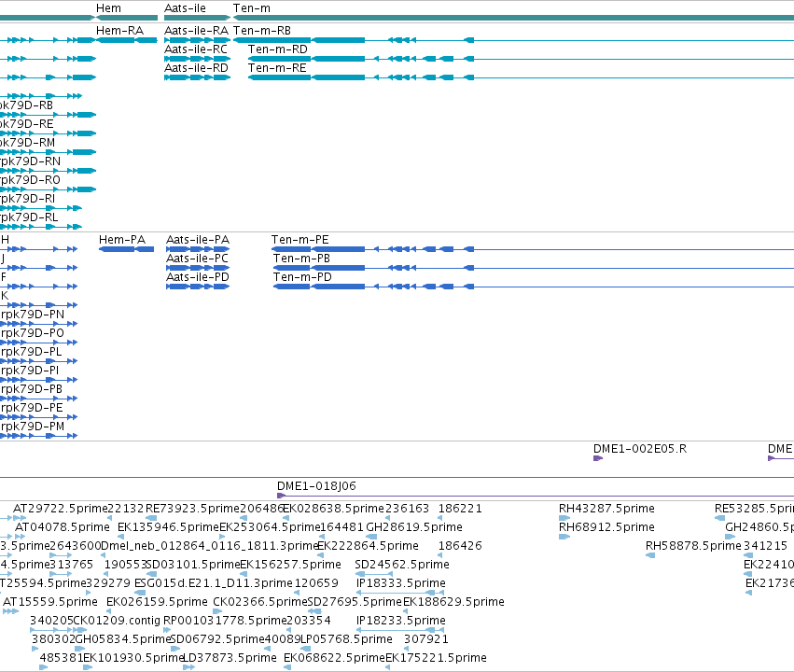Click protein Ten-m-PD label
The height and width of the screenshot is (672, 794).
302,277
